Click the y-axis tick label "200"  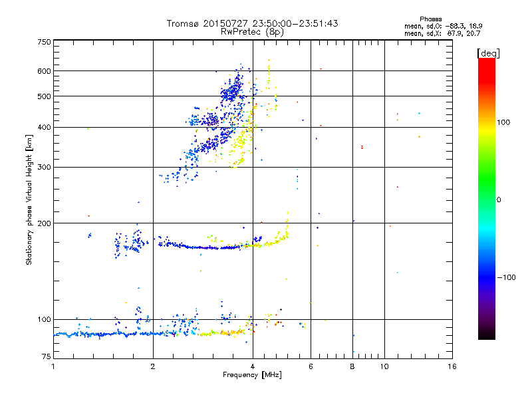click(x=44, y=223)
